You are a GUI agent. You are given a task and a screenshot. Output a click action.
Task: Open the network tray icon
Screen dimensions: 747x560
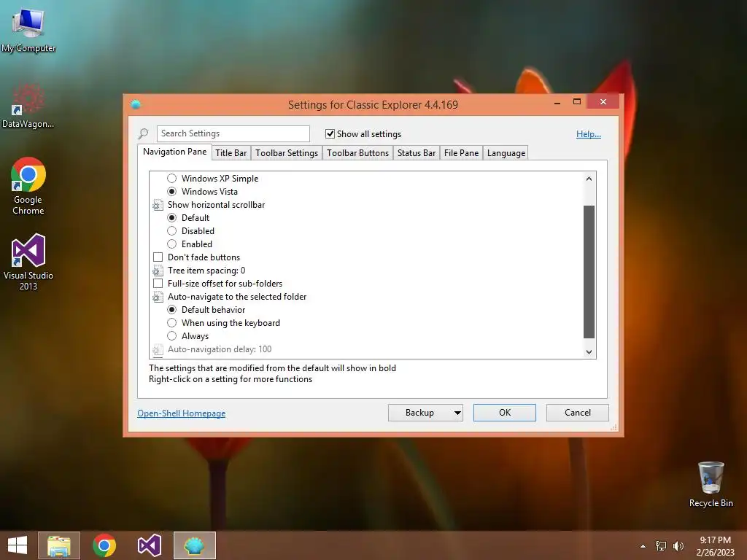coord(661,546)
